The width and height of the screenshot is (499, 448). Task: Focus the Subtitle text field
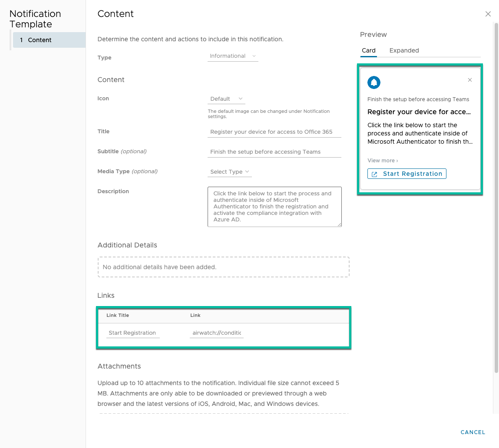(x=274, y=152)
